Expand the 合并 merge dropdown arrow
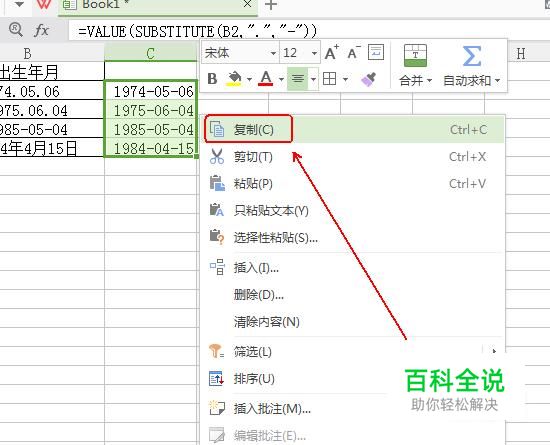The height and width of the screenshot is (445, 550). pyautogui.click(x=429, y=81)
